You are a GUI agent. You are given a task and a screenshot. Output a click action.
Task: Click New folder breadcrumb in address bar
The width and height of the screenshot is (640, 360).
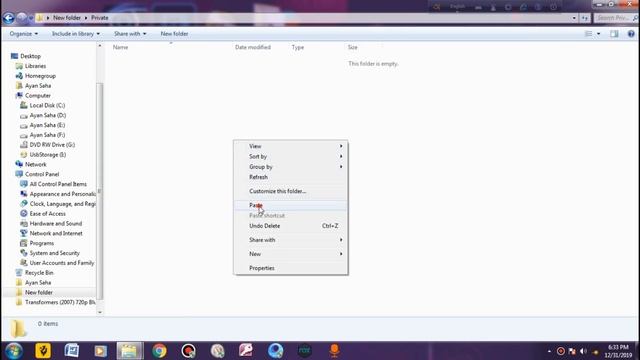point(67,18)
